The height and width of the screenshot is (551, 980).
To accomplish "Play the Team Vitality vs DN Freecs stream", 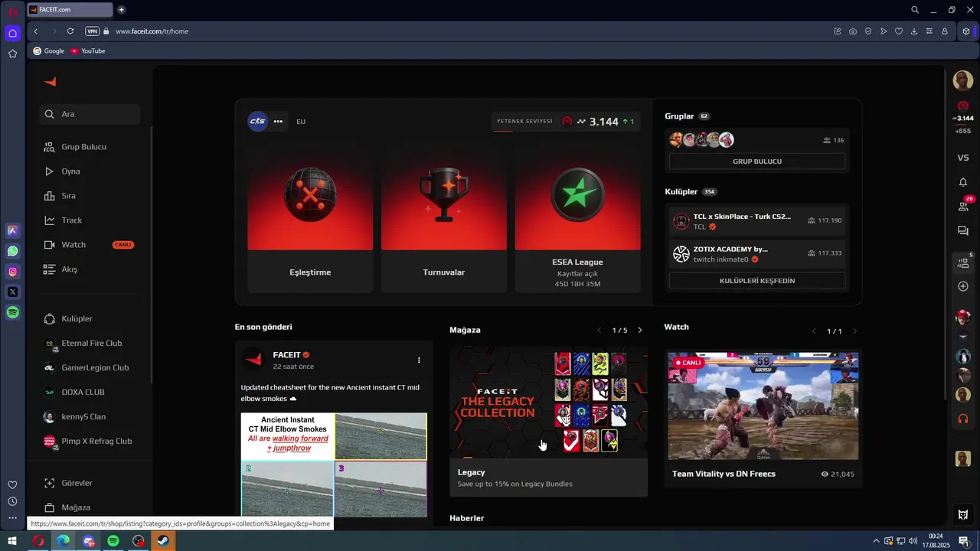I will (x=763, y=406).
